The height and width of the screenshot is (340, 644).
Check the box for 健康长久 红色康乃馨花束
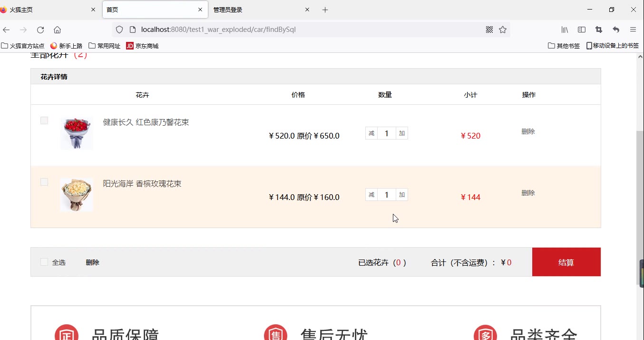(44, 120)
